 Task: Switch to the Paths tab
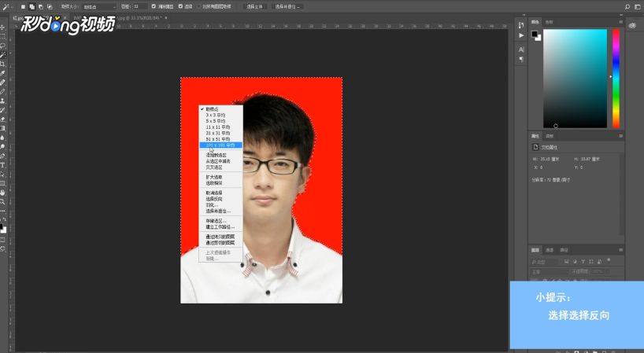click(564, 250)
